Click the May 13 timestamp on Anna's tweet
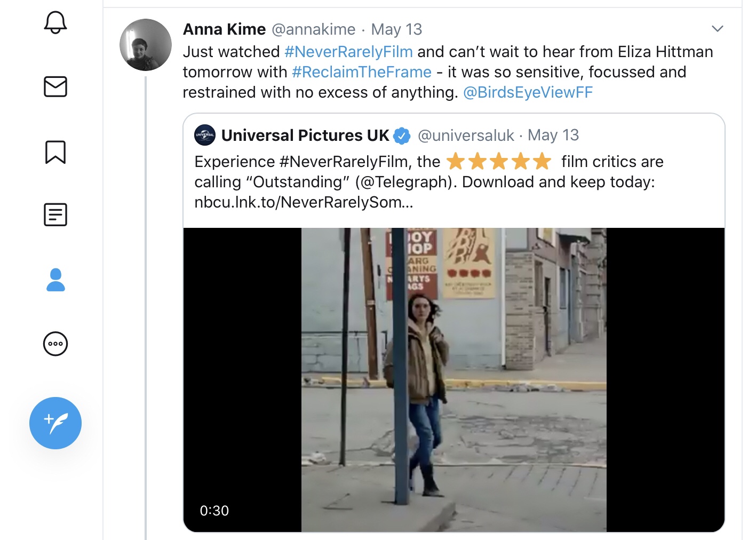The height and width of the screenshot is (540, 756). coord(396,29)
